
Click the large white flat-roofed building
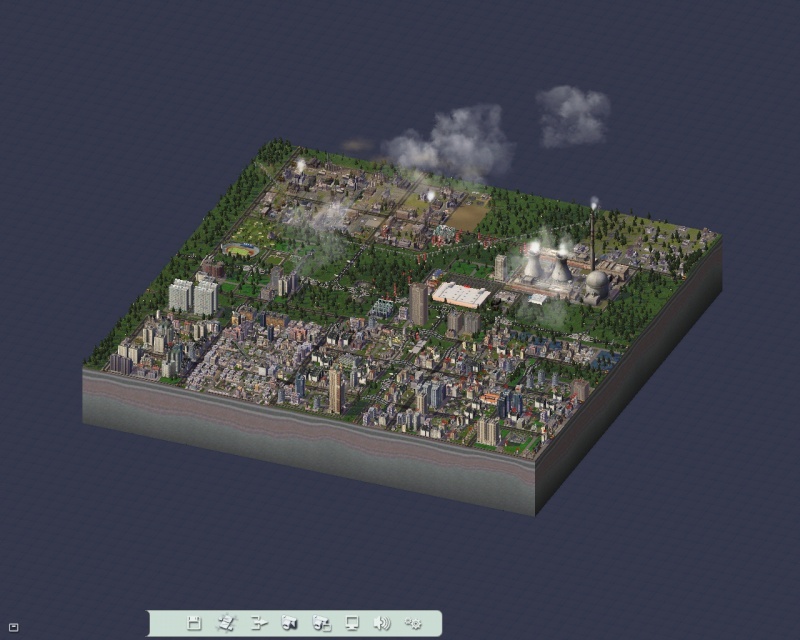point(461,295)
